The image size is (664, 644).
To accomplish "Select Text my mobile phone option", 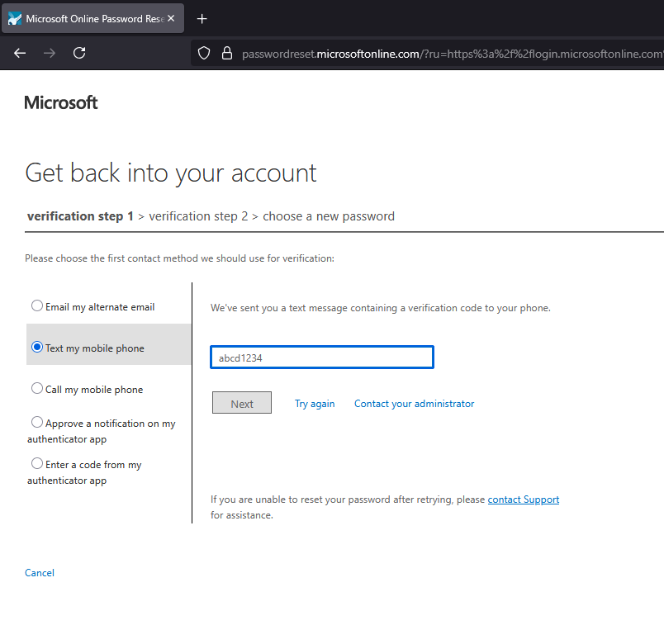I will (37, 348).
